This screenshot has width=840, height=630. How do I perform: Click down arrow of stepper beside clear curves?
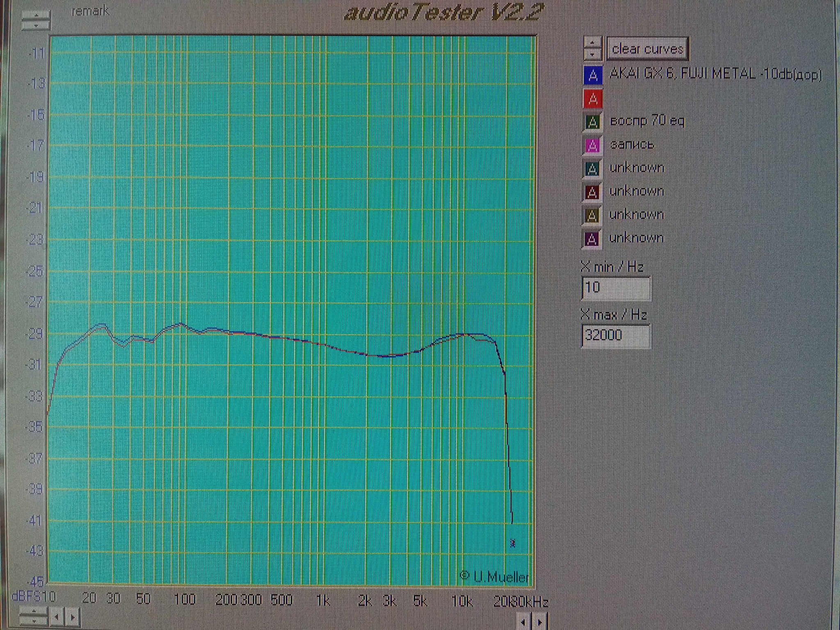(x=592, y=54)
